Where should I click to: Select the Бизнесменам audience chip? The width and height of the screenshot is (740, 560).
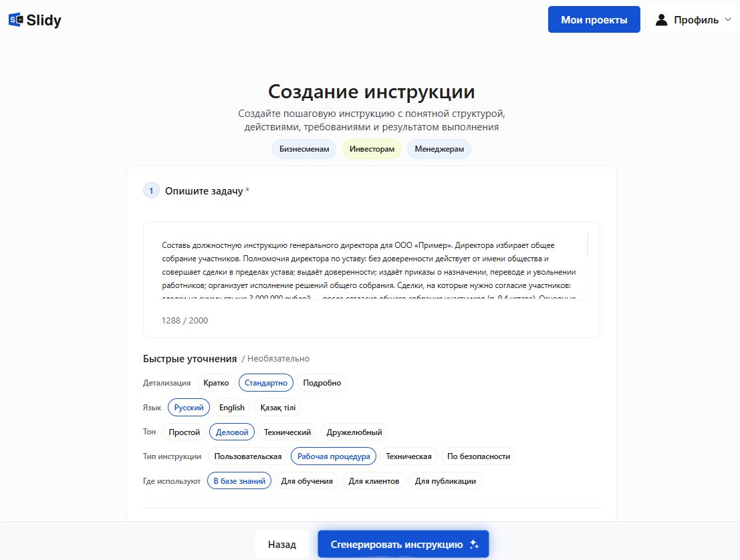pos(304,149)
